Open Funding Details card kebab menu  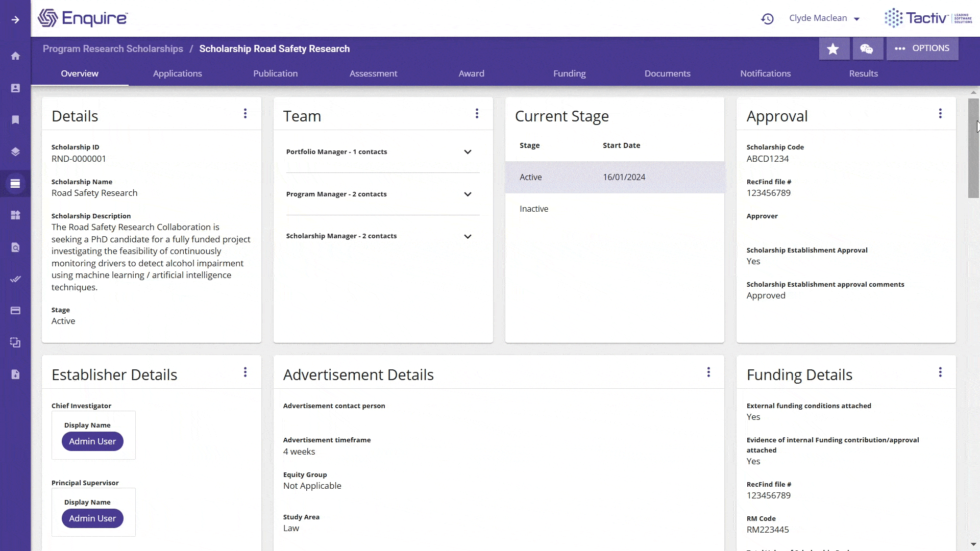click(x=940, y=372)
